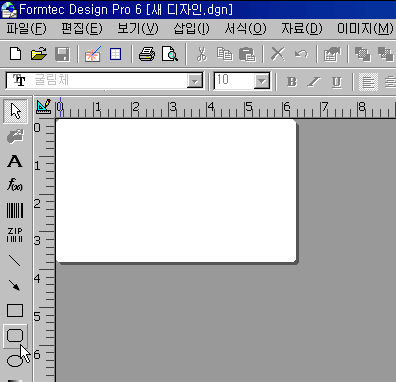
Task: Open the 삽입(I) menu
Action: tap(192, 29)
